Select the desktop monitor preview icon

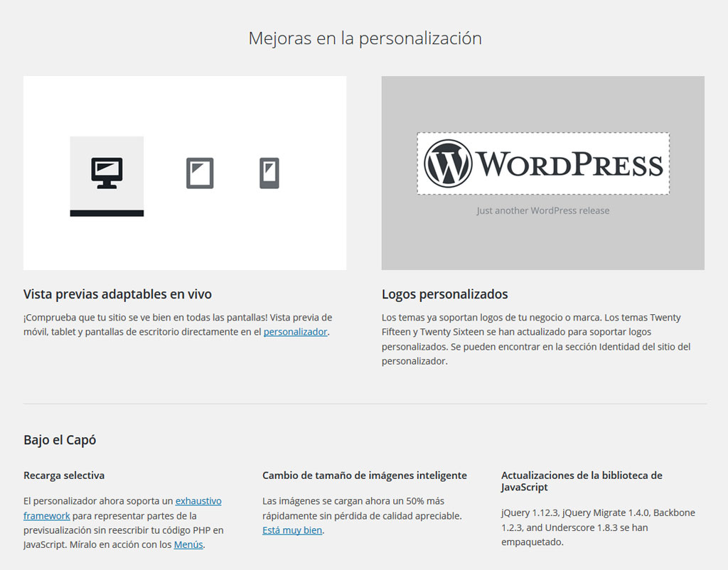coord(107,173)
